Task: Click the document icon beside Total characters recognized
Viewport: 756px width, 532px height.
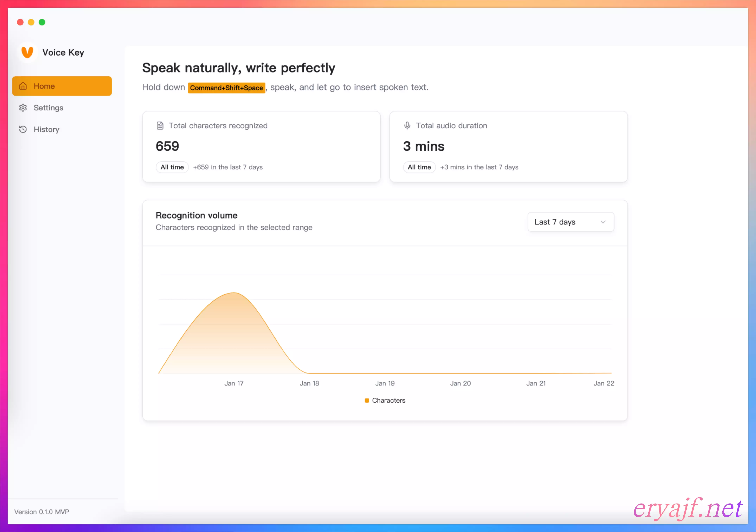Action: (x=160, y=126)
